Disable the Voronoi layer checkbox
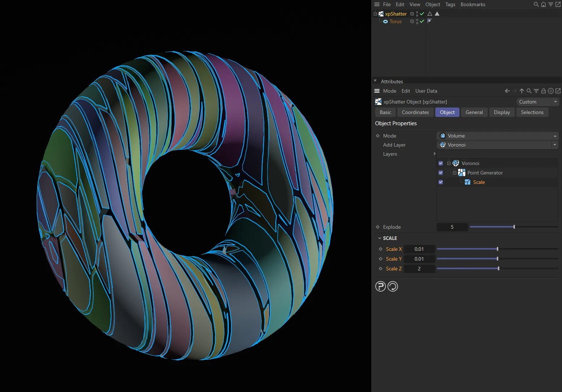 click(x=441, y=163)
